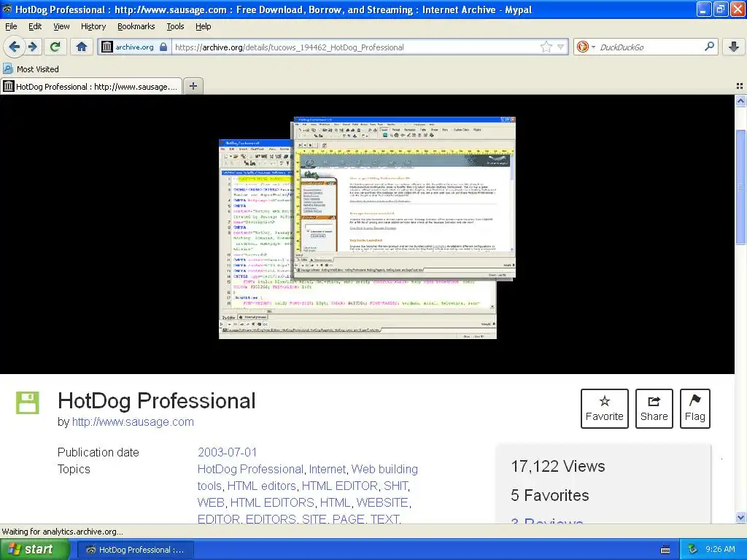Screen dimensions: 747x560
Task: Click the page scrollbar down arrow
Action: 740,518
